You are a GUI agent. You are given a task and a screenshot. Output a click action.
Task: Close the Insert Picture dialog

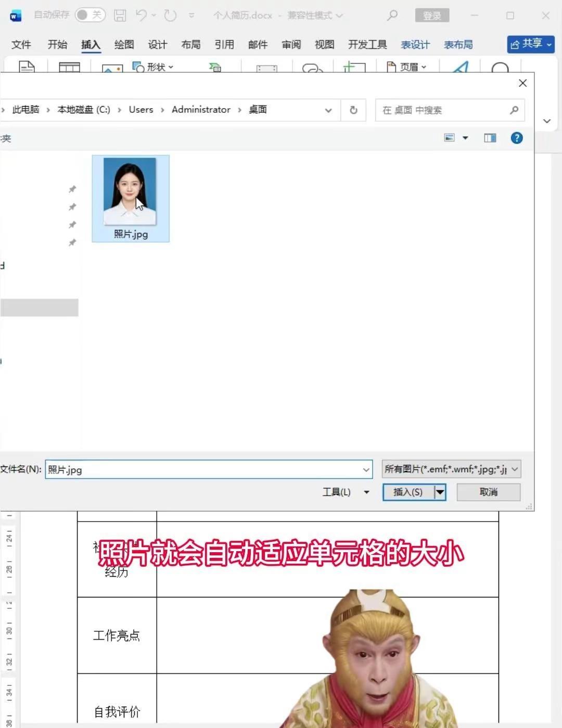pos(523,83)
